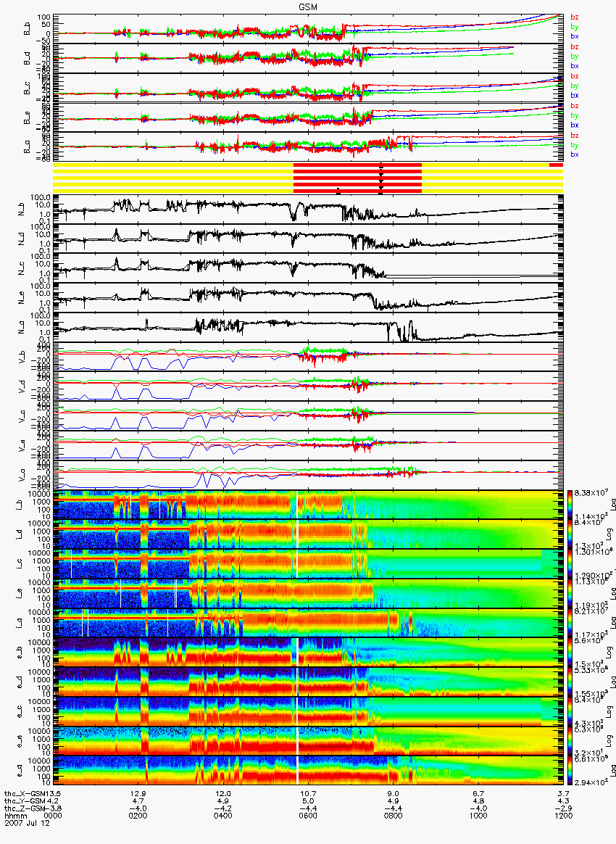The width and height of the screenshot is (616, 844).
Task: Select the bx legend beside B_a panel
Action: [x=574, y=154]
